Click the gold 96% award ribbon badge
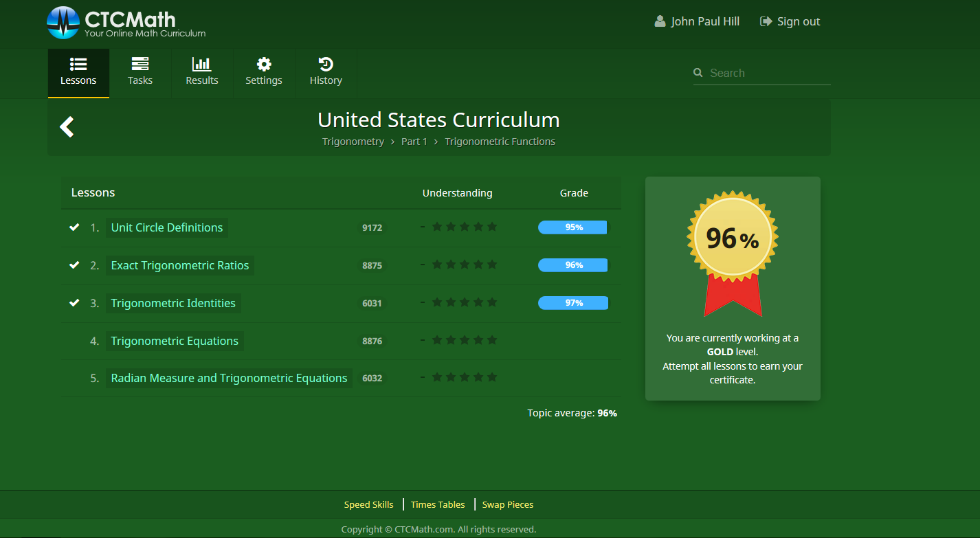980x538 pixels. (x=733, y=253)
